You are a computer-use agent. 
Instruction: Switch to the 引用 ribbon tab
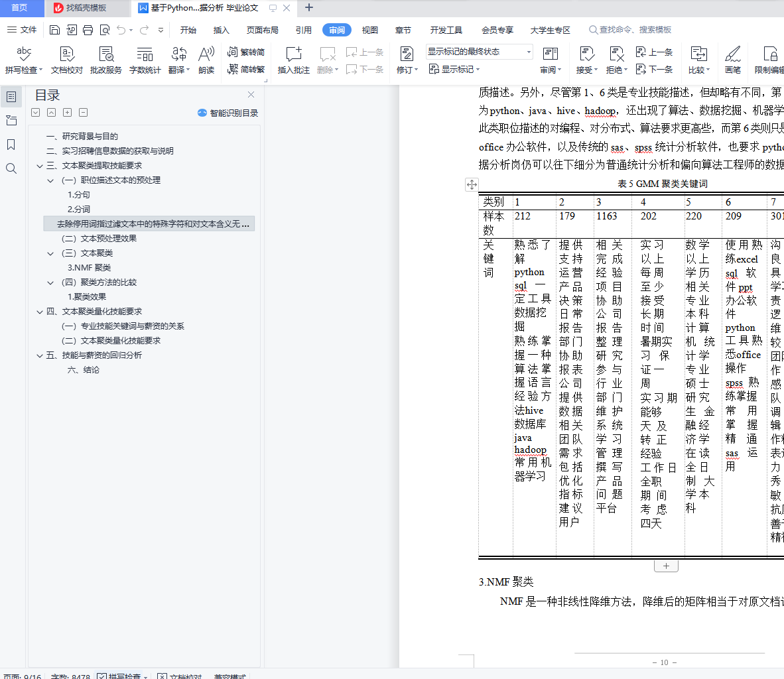click(x=304, y=30)
